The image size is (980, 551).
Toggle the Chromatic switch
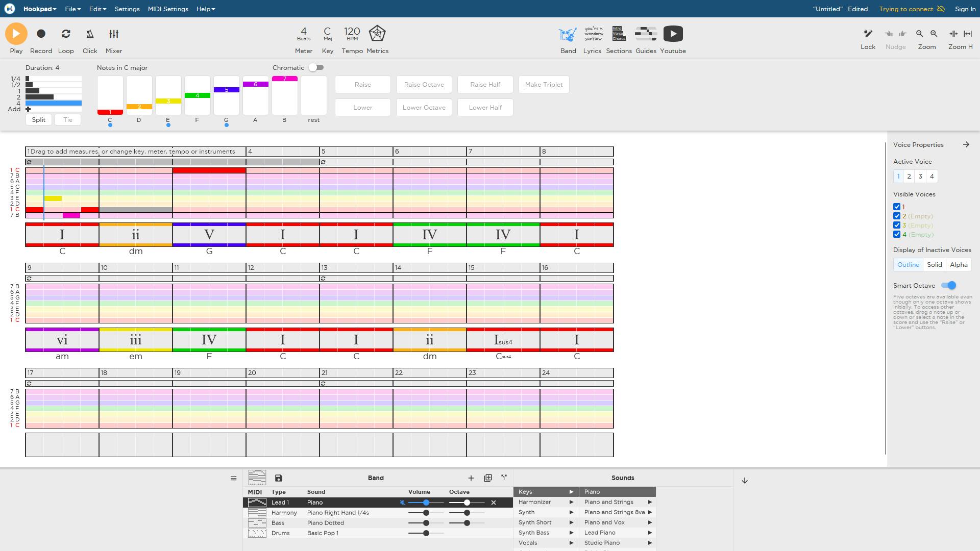pyautogui.click(x=316, y=68)
